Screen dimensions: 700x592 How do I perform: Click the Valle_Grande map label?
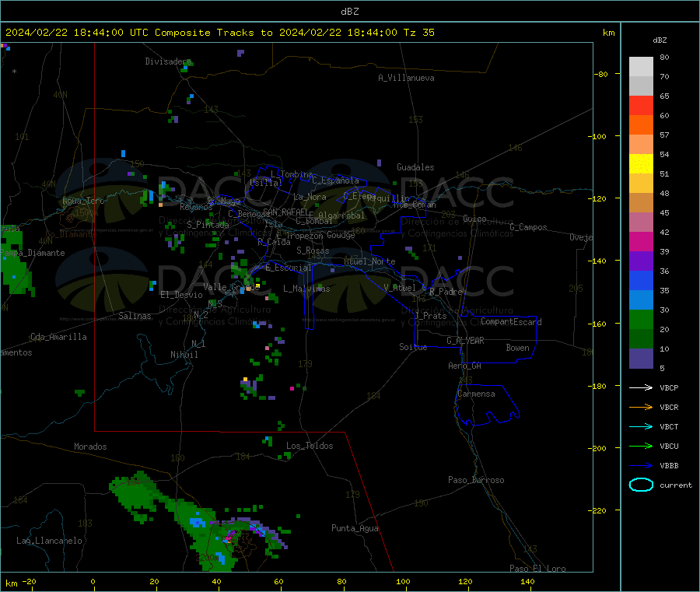(231, 286)
